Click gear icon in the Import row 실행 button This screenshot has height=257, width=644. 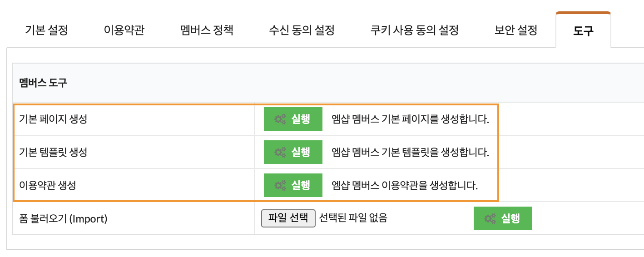click(x=490, y=218)
